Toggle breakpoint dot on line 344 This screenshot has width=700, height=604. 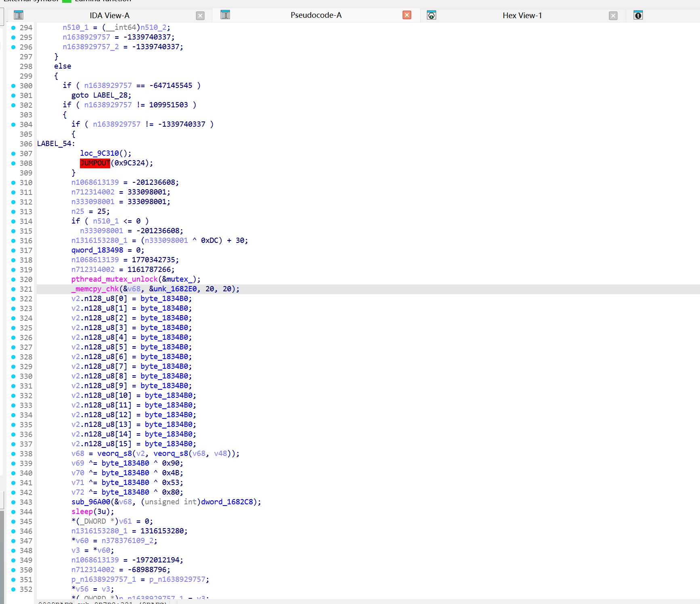point(13,512)
